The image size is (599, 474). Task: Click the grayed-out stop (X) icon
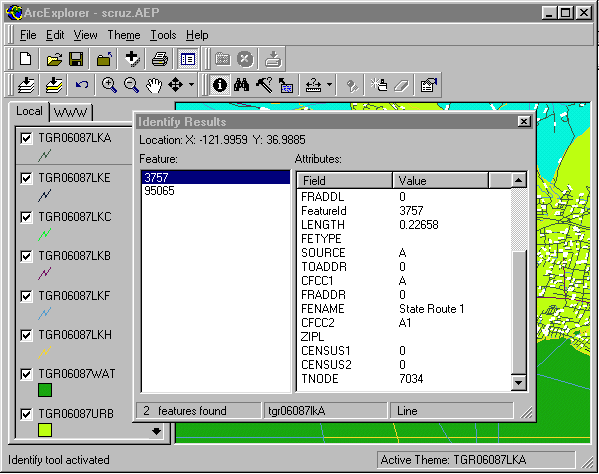pyautogui.click(x=245, y=59)
